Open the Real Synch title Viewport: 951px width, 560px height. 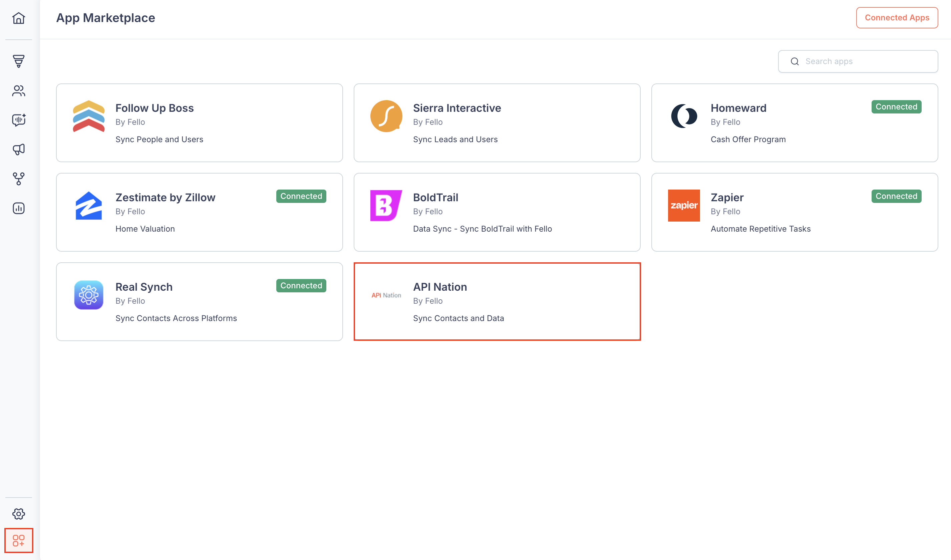pos(144,287)
